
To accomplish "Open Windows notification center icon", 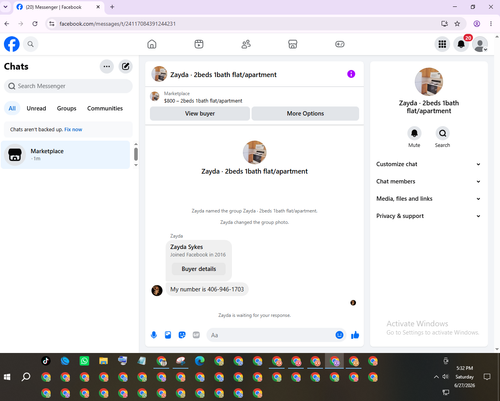I will coord(487,377).
